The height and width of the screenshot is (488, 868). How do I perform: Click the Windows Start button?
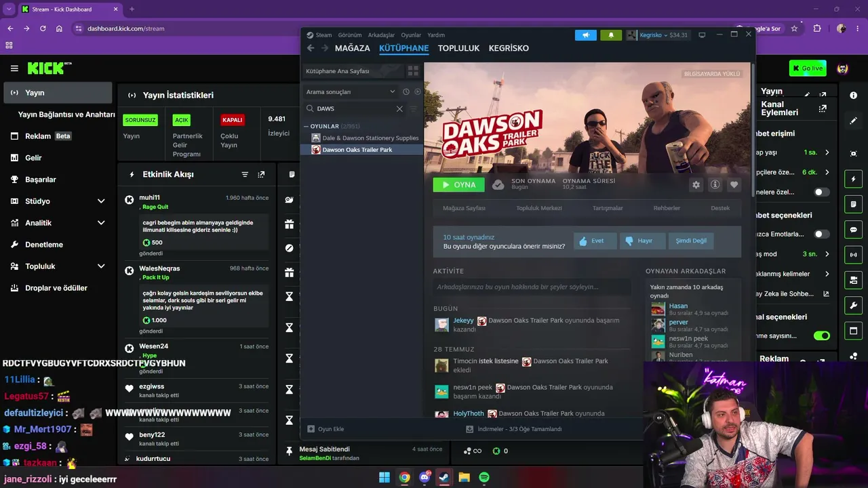tap(384, 477)
